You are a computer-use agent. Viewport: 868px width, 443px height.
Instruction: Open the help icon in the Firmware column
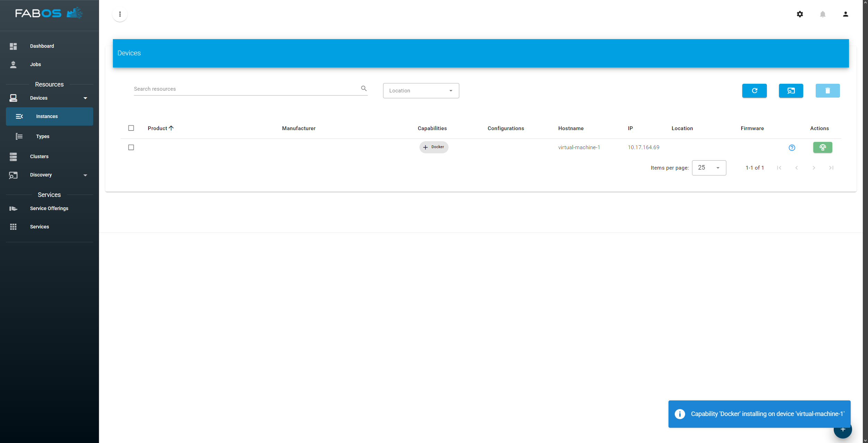tap(792, 147)
